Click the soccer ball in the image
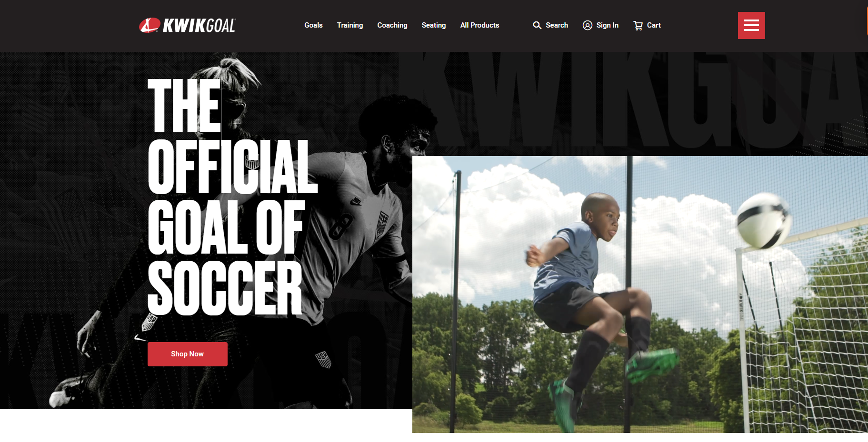This screenshot has height=442, width=868. click(764, 221)
